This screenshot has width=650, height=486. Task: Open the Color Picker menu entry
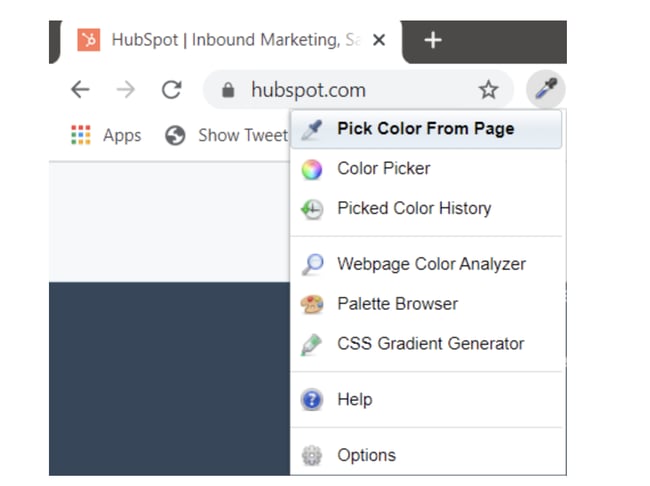tap(383, 168)
